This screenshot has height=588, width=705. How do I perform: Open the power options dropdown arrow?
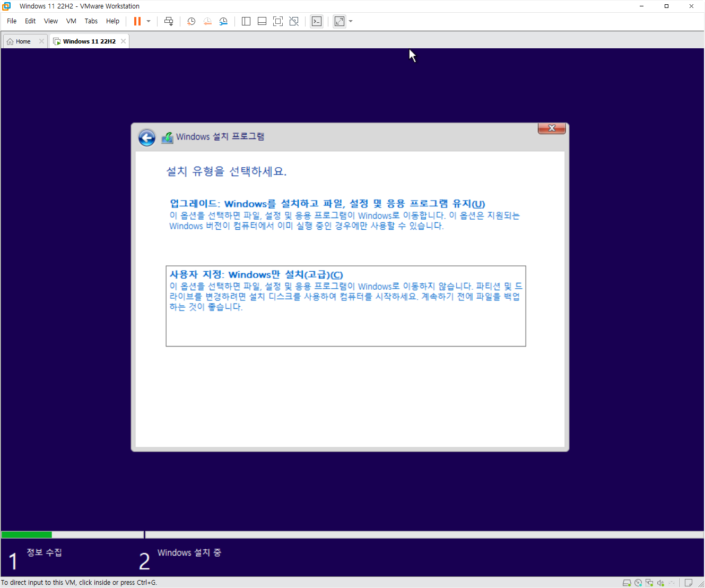pos(149,21)
